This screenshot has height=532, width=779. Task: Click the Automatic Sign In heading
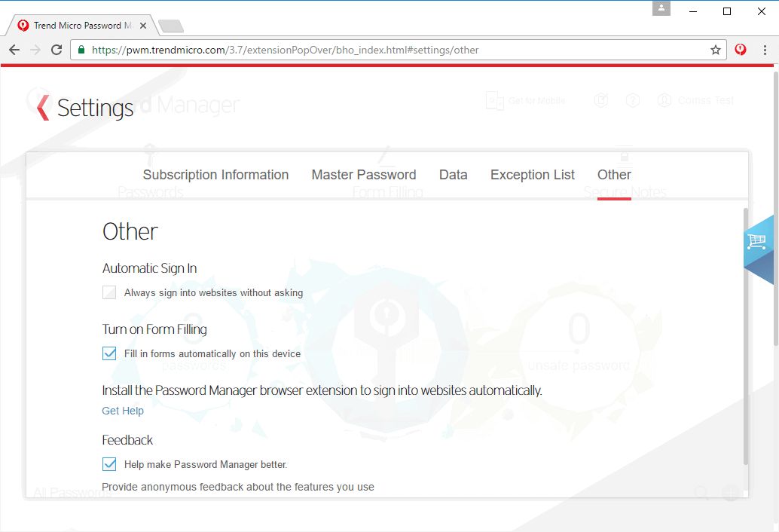149,268
